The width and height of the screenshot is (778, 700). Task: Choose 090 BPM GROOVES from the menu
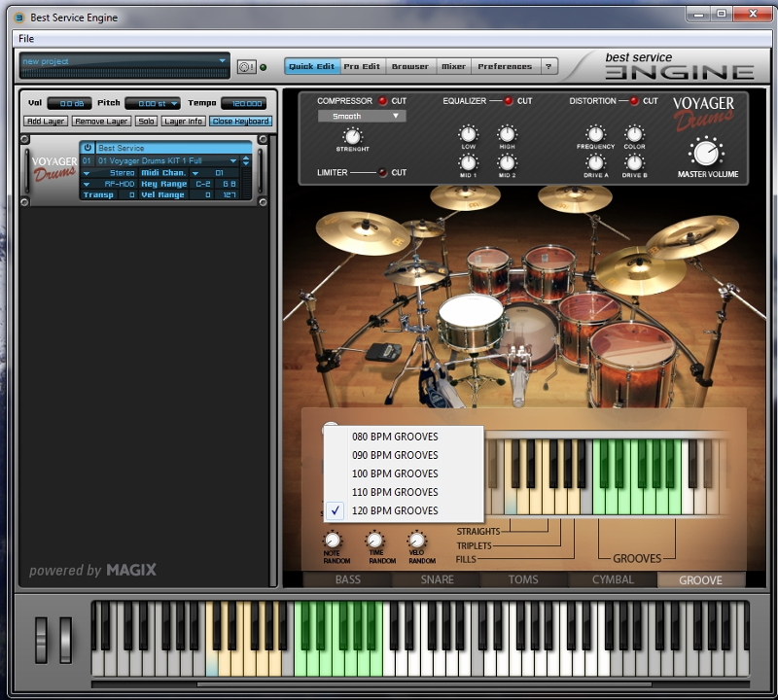pyautogui.click(x=404, y=455)
